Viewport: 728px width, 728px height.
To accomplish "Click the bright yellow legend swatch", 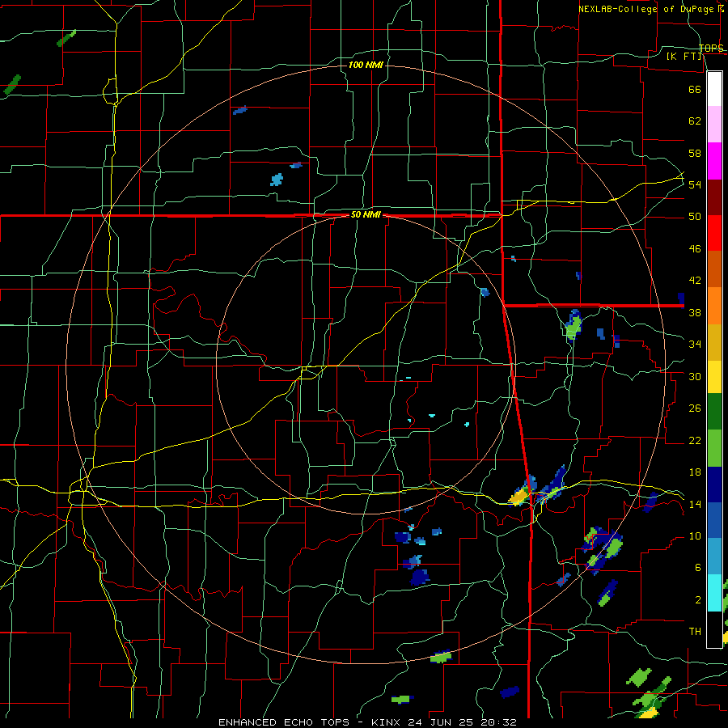I will [714, 377].
